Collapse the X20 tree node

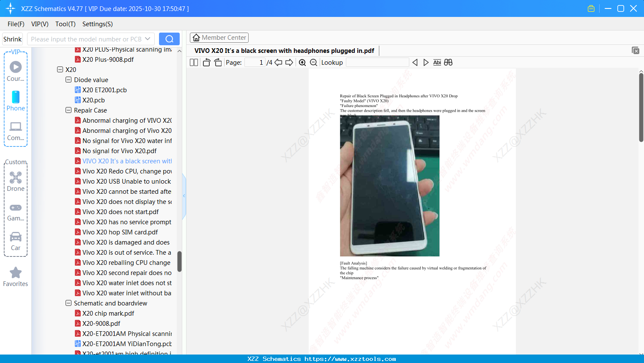click(x=60, y=69)
